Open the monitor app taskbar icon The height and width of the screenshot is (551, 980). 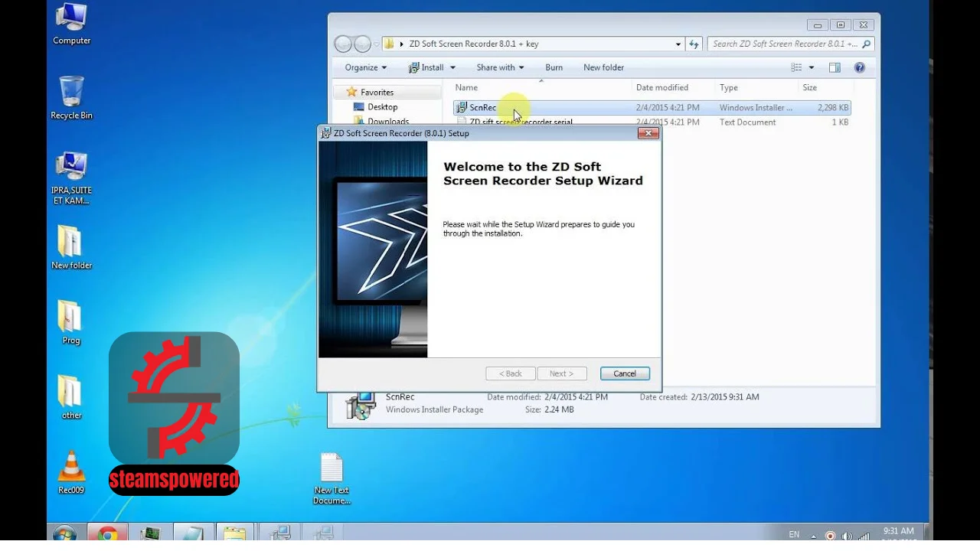150,533
